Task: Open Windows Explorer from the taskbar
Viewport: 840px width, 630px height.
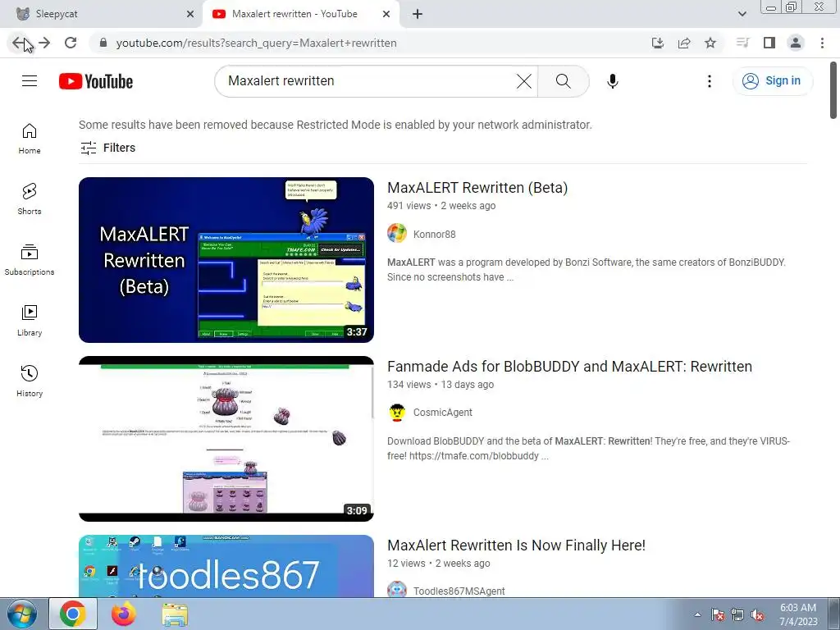Action: point(175,614)
